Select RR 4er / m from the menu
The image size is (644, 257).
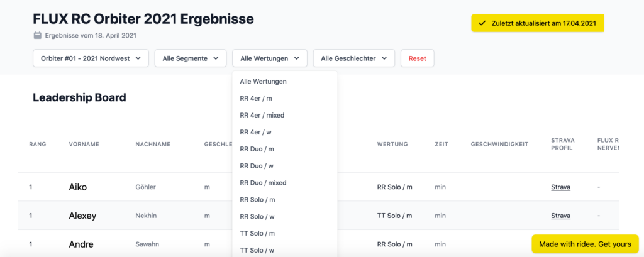coord(256,99)
